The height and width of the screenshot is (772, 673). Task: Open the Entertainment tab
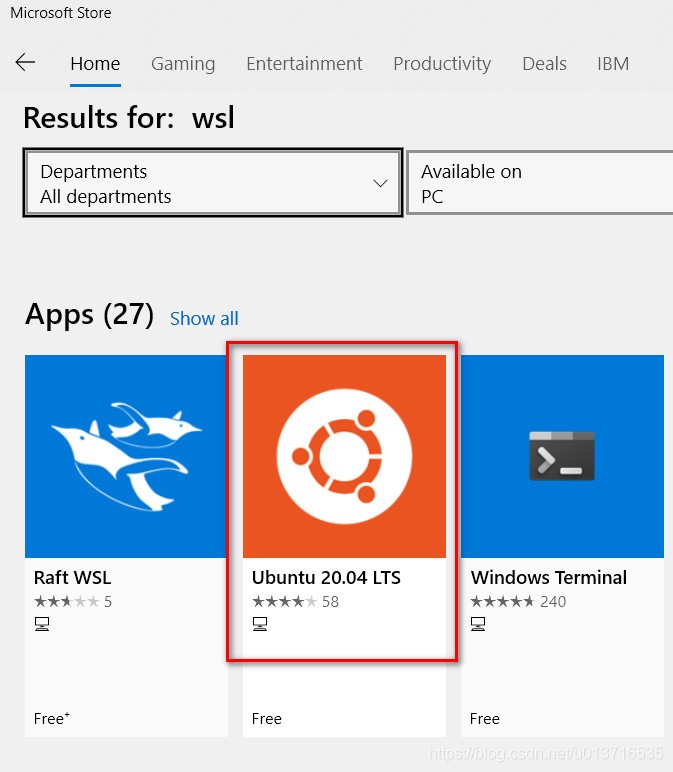coord(304,64)
